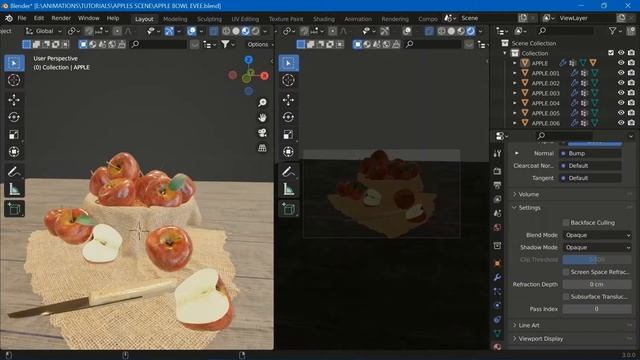Click the Clearcoat Normal Default field
640x360 pixels.
point(591,166)
